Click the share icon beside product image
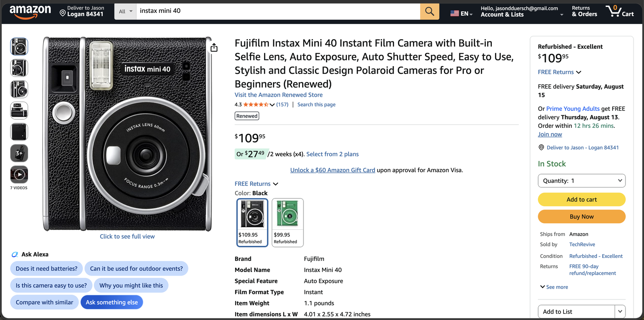 214,48
